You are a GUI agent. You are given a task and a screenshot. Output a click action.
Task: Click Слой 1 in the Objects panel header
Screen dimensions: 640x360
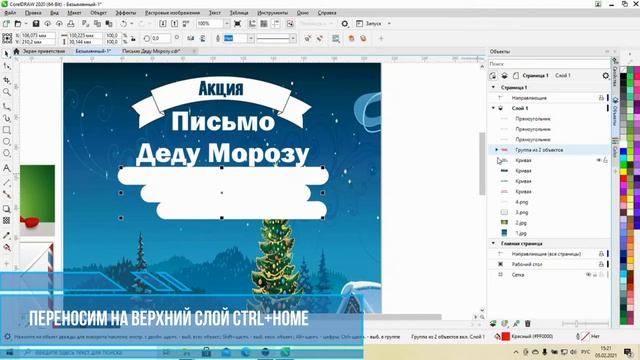563,76
